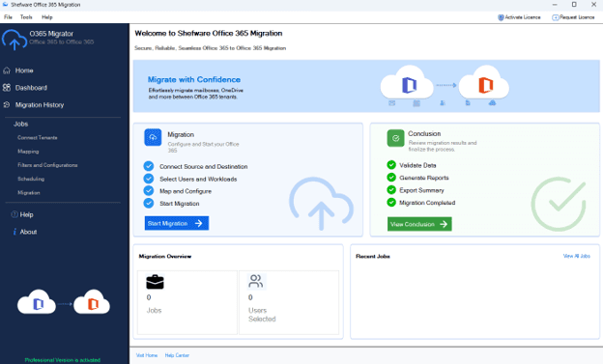This screenshot has width=603, height=364.
Task: Open Dashboard from the sidebar
Action: coord(31,88)
